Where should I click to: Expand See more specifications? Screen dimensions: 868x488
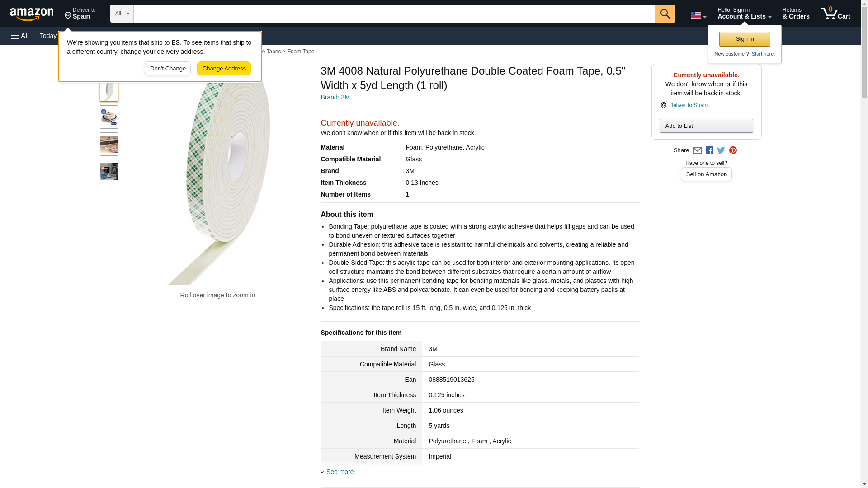coord(340,472)
